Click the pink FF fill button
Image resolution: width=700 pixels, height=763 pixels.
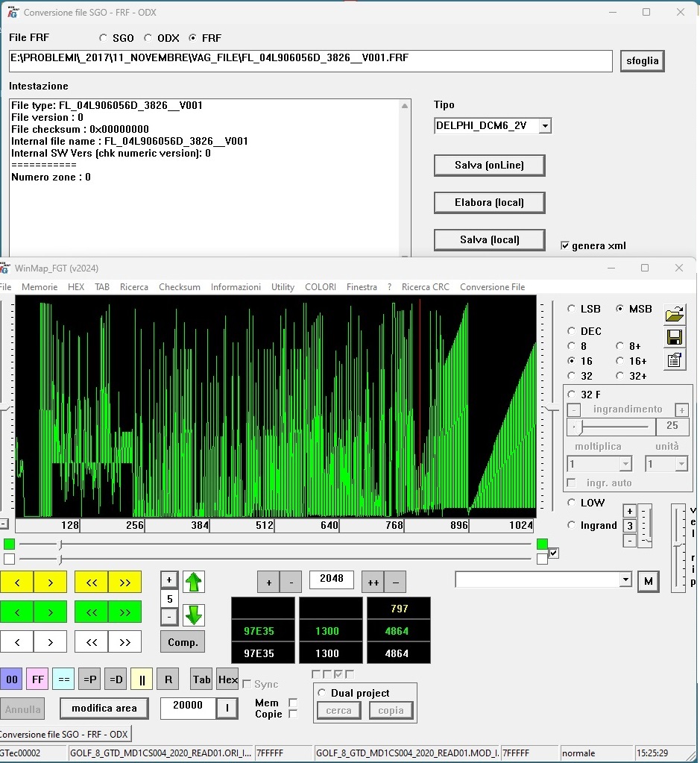[x=37, y=679]
